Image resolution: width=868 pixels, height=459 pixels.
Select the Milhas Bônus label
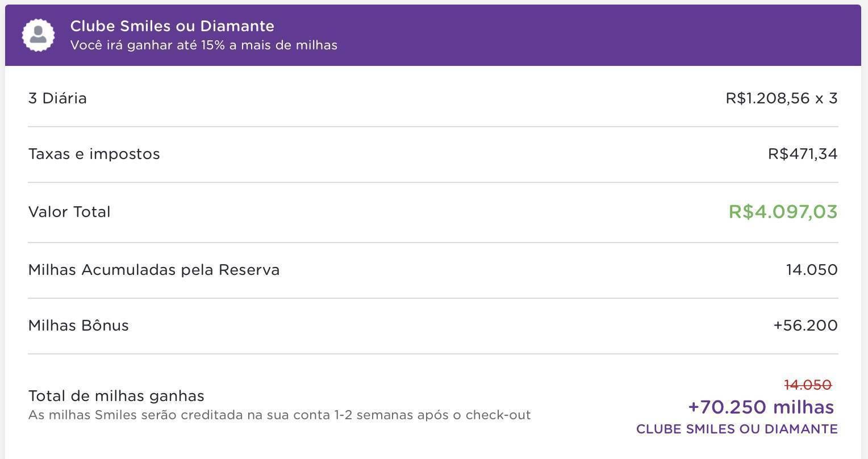pyautogui.click(x=78, y=326)
